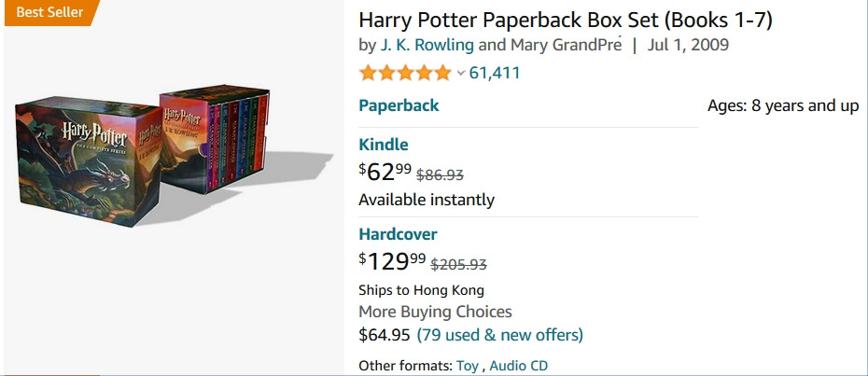View the 61,411 customer ratings
The image size is (868, 376).
click(x=495, y=73)
